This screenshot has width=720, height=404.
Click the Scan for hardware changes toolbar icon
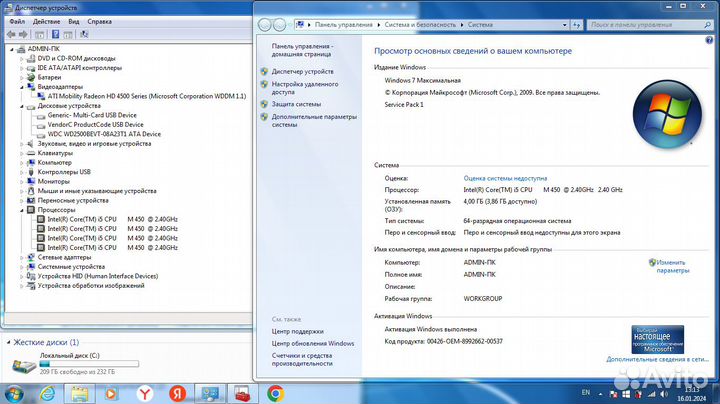point(84,34)
